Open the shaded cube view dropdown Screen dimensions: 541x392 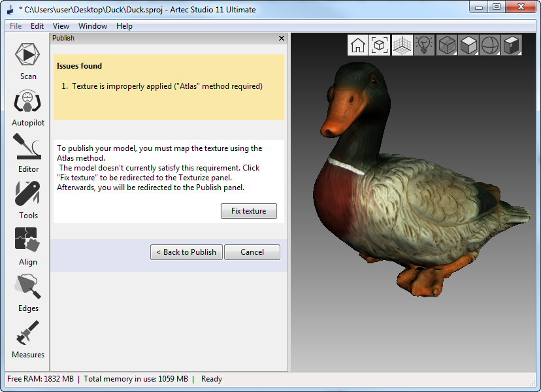512,45
